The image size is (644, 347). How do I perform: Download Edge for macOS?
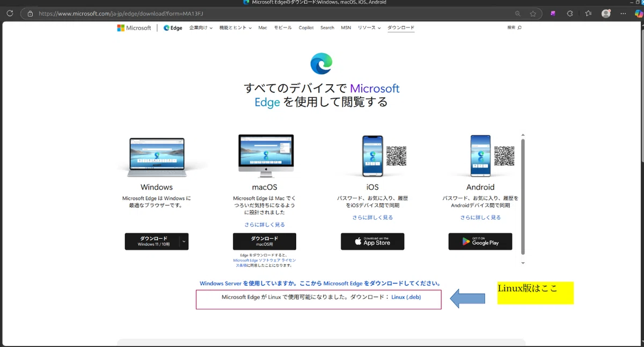coord(265,242)
